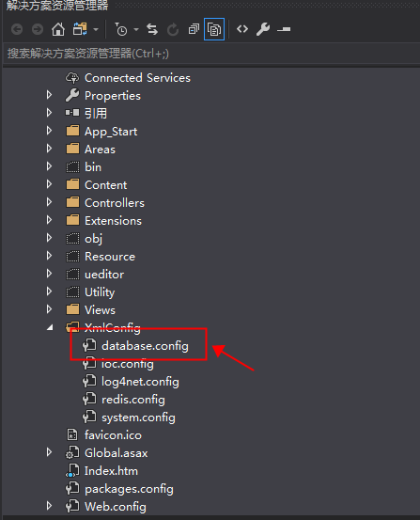Expand the Views folder

pos(49,309)
